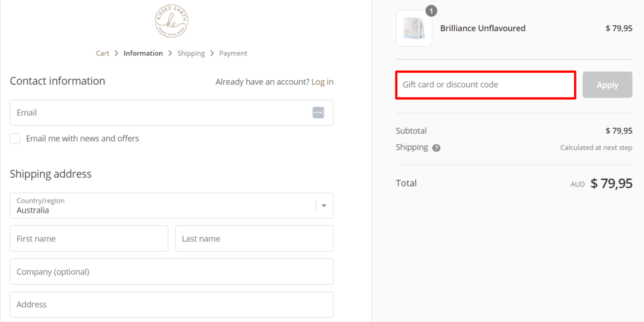Click the quantity badge on product image
This screenshot has height=322, width=644.
point(431,11)
